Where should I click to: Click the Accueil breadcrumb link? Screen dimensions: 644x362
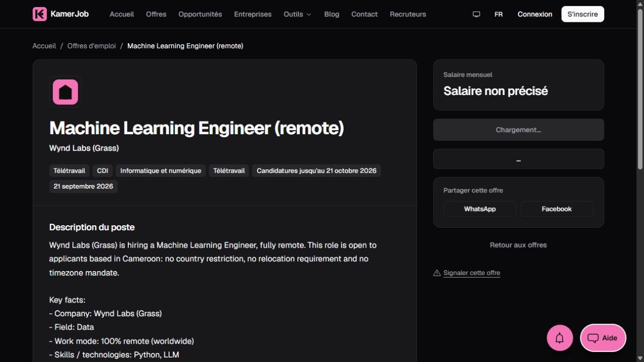pos(44,46)
